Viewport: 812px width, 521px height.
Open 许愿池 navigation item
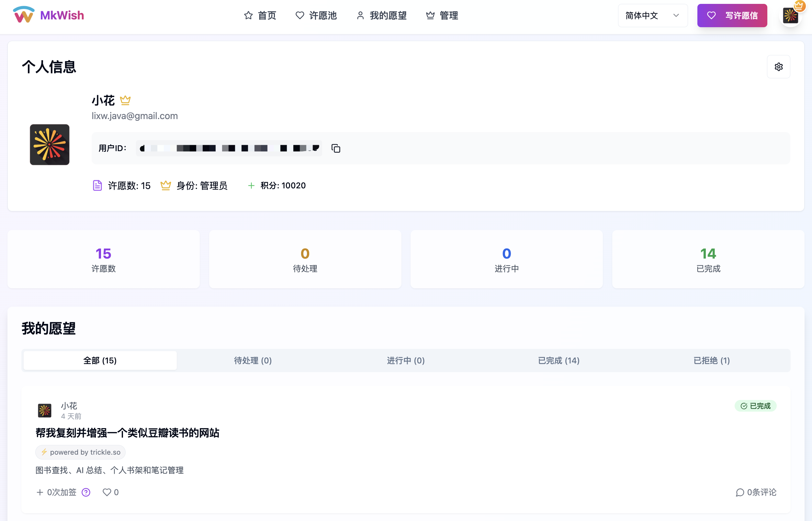[x=316, y=16]
